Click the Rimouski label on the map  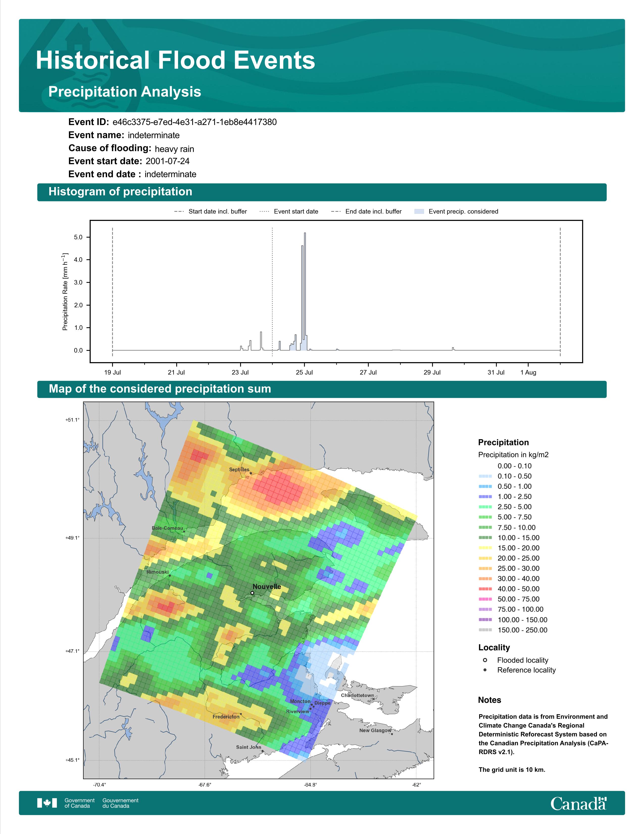158,572
